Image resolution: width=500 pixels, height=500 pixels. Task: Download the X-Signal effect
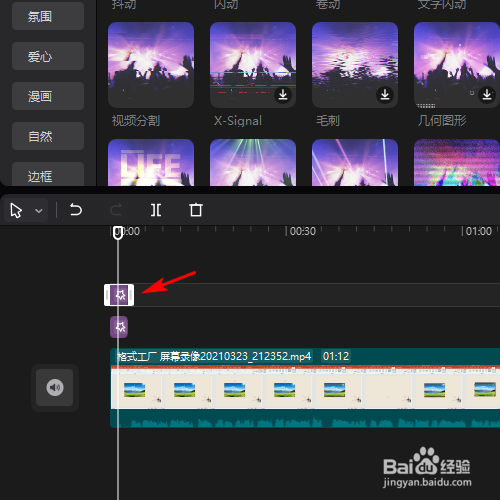pos(283,95)
